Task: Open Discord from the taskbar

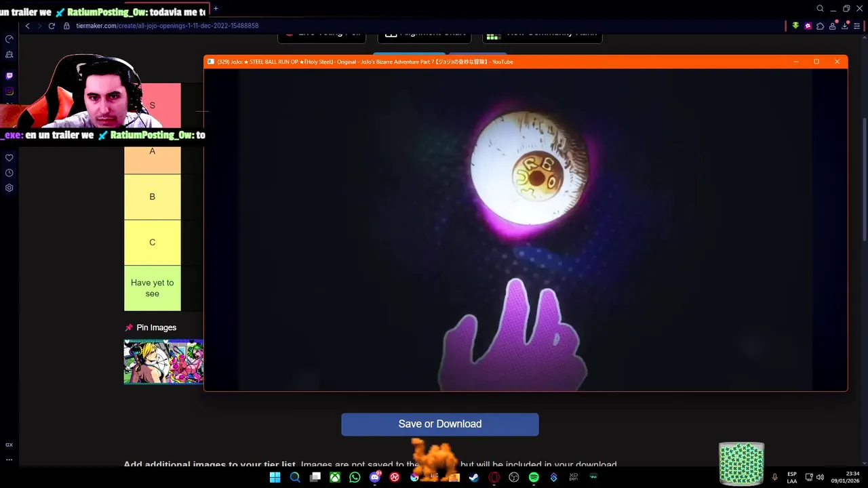Action: 375,477
